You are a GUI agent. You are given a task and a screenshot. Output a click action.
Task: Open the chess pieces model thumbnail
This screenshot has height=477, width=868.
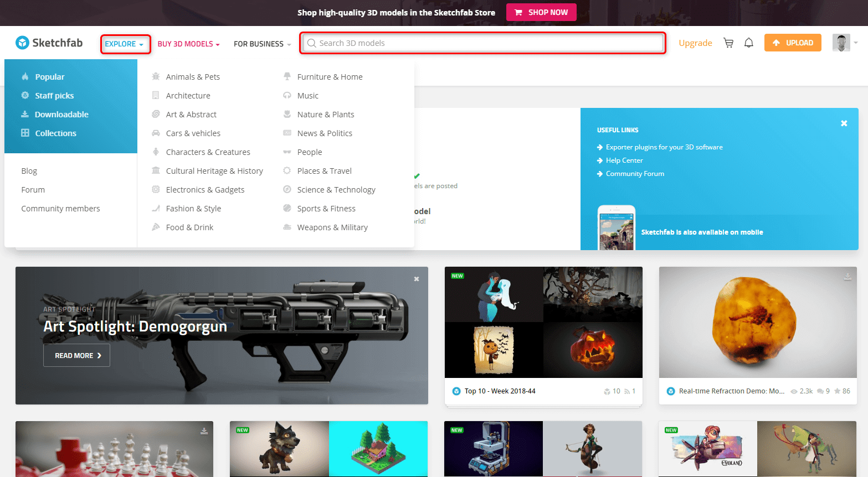tap(114, 449)
